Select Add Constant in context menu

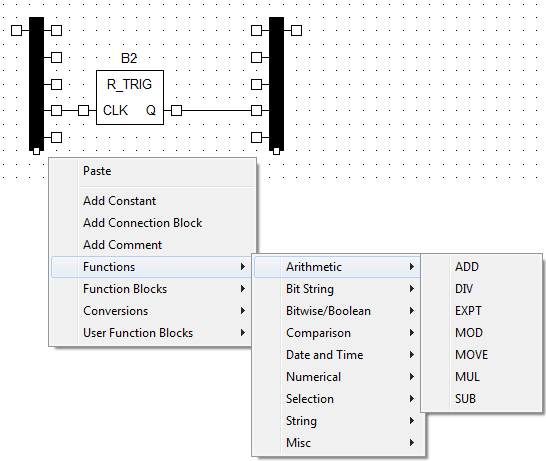click(151, 201)
